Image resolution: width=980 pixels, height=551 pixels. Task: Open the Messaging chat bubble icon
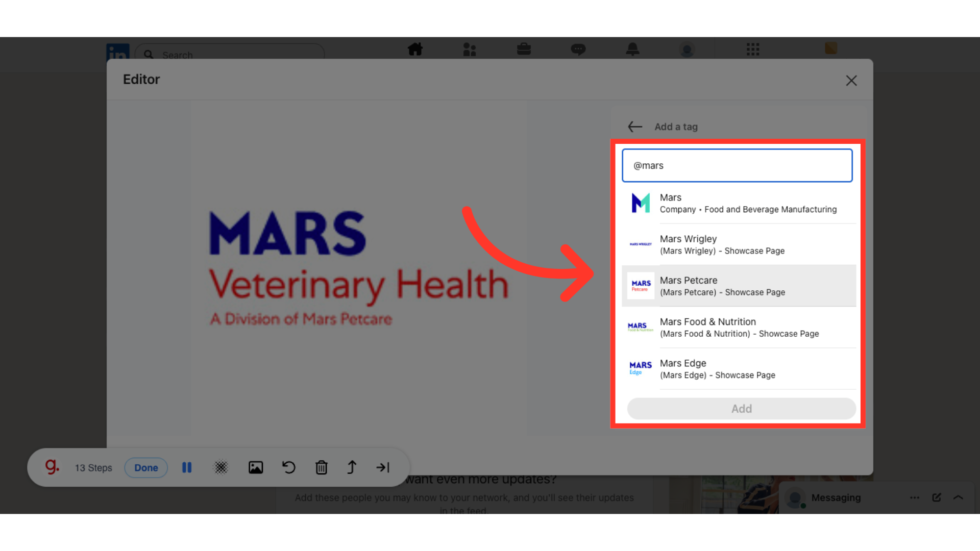pos(578,49)
